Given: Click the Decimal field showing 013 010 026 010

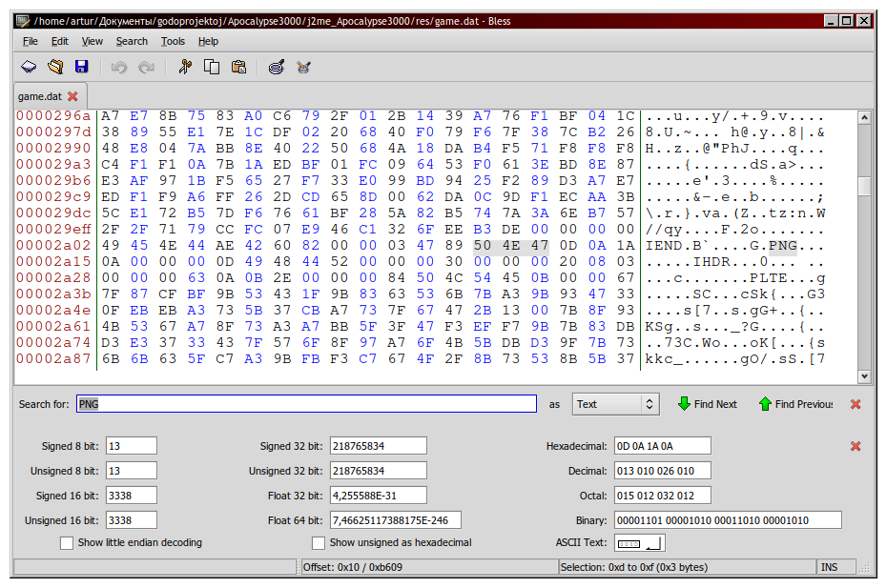Looking at the screenshot, I should click(663, 471).
